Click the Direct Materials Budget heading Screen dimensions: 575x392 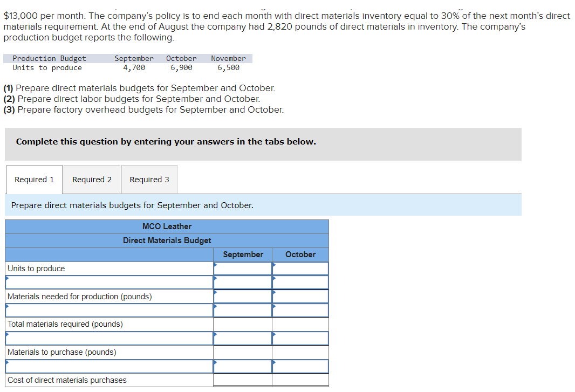[x=167, y=240]
